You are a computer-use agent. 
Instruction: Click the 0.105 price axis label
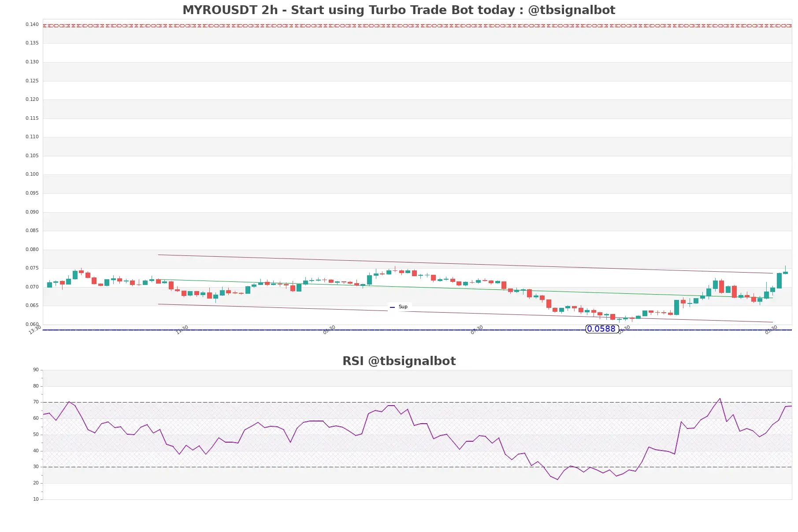[x=32, y=156]
